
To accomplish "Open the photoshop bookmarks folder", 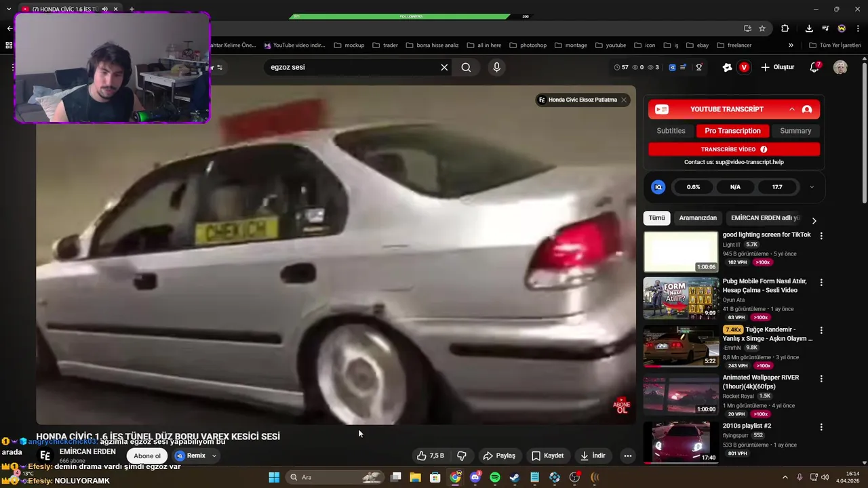I will 528,45.
